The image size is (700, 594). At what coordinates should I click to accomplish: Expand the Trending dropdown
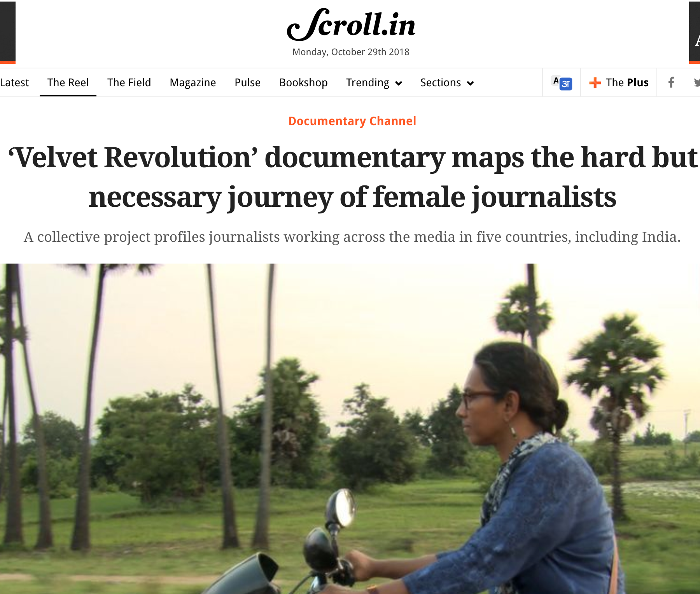click(374, 82)
